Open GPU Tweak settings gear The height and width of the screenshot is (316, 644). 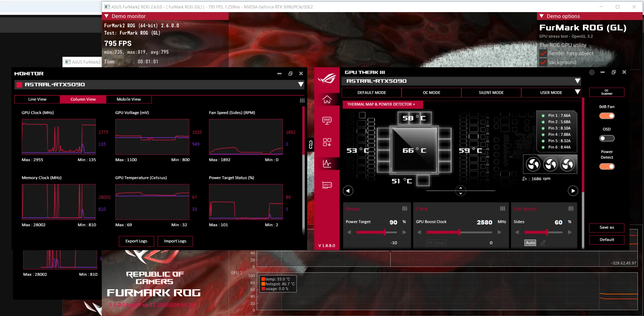(592, 72)
